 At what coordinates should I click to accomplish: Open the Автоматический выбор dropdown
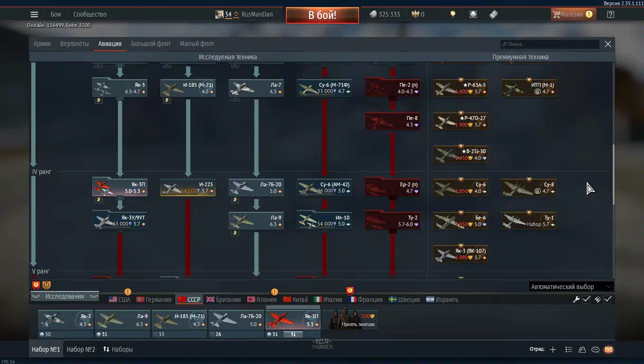click(572, 287)
